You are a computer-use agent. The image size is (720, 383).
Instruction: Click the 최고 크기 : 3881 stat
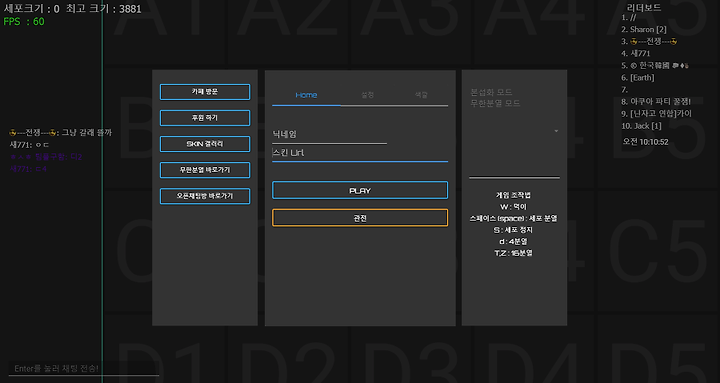(x=103, y=9)
